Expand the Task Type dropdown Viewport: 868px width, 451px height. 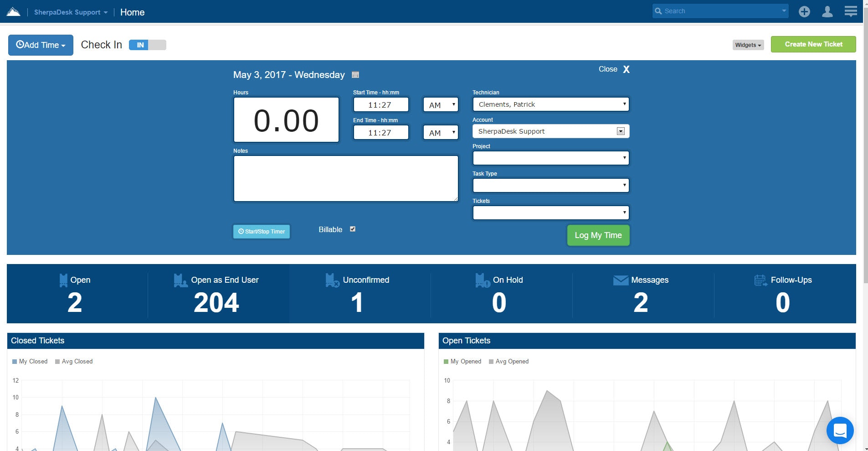coord(551,185)
